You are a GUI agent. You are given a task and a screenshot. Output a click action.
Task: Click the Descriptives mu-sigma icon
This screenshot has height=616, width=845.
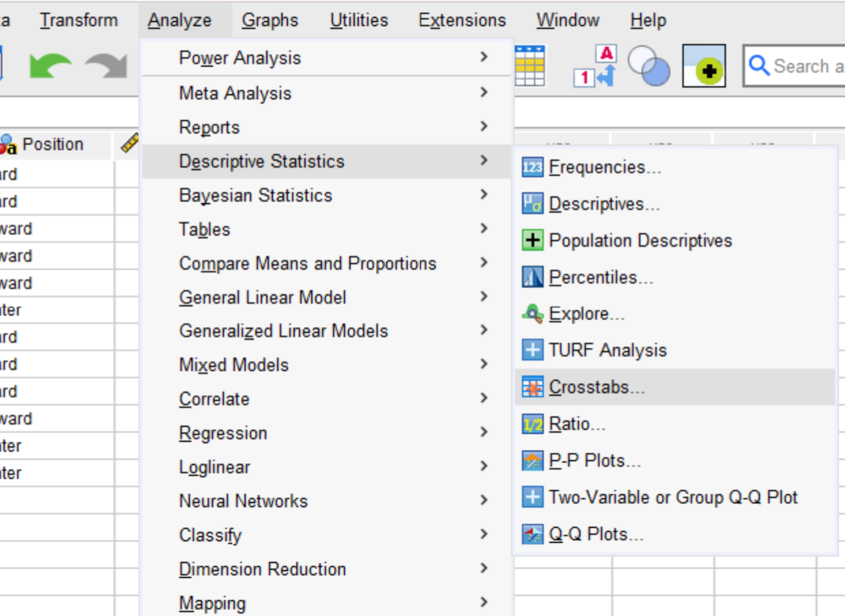click(532, 204)
